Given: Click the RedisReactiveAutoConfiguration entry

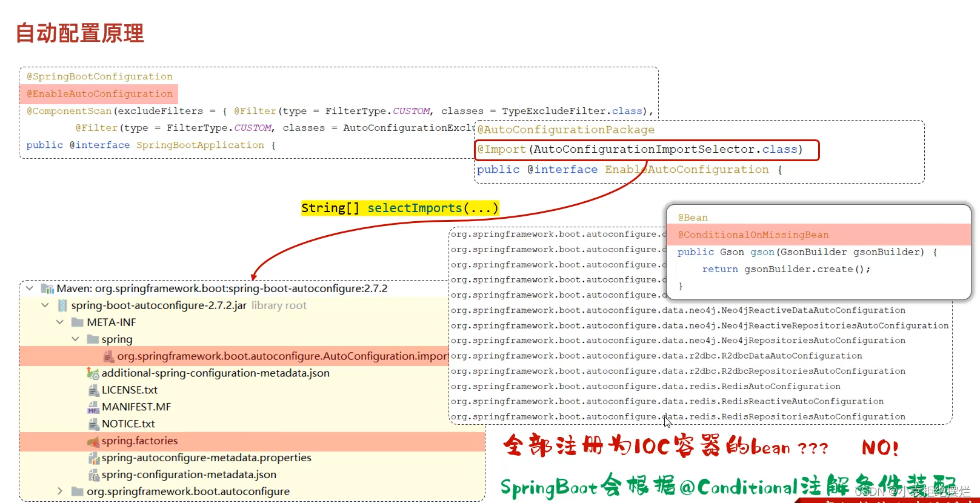Looking at the screenshot, I should point(667,401).
